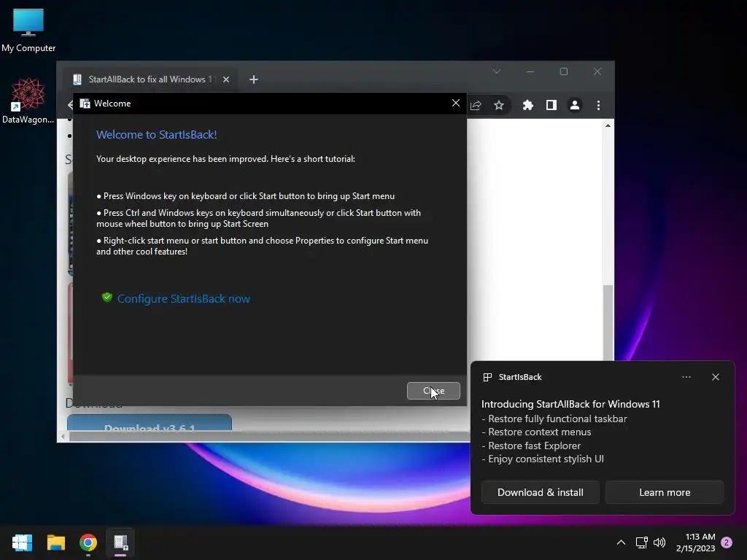Image resolution: width=747 pixels, height=560 pixels.
Task: Open Chrome three-dot menu
Action: tap(598, 105)
